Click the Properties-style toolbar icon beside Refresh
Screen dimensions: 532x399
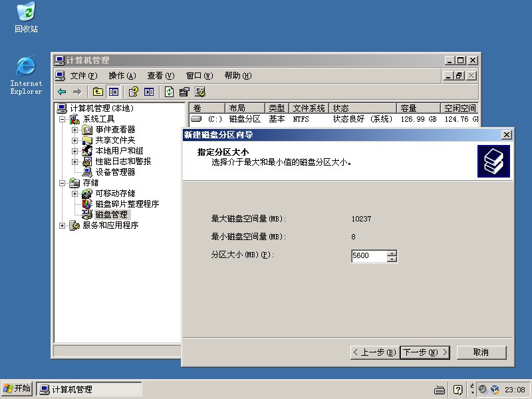pyautogui.click(x=184, y=92)
